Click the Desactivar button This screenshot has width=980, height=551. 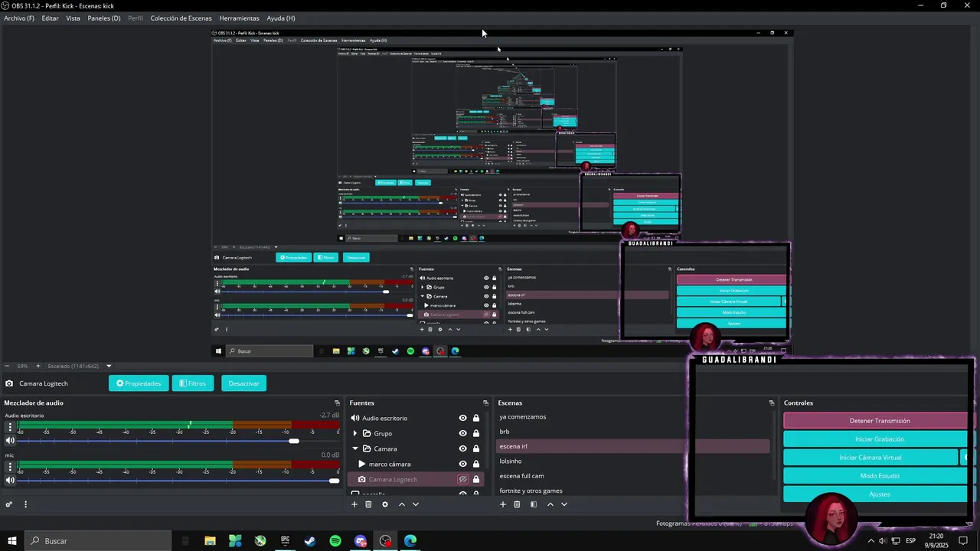click(x=243, y=383)
